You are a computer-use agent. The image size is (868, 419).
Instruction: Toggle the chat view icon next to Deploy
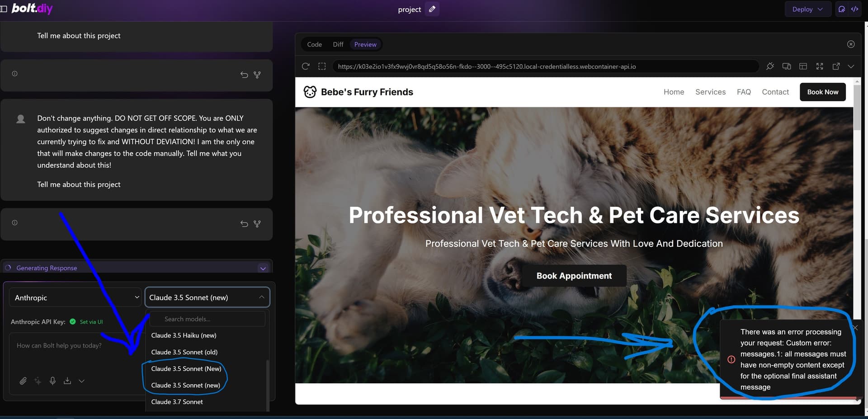(842, 9)
